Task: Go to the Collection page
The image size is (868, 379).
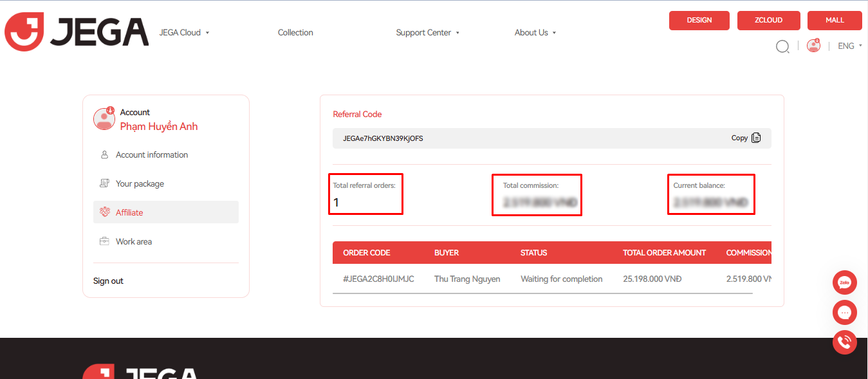Action: coord(295,33)
